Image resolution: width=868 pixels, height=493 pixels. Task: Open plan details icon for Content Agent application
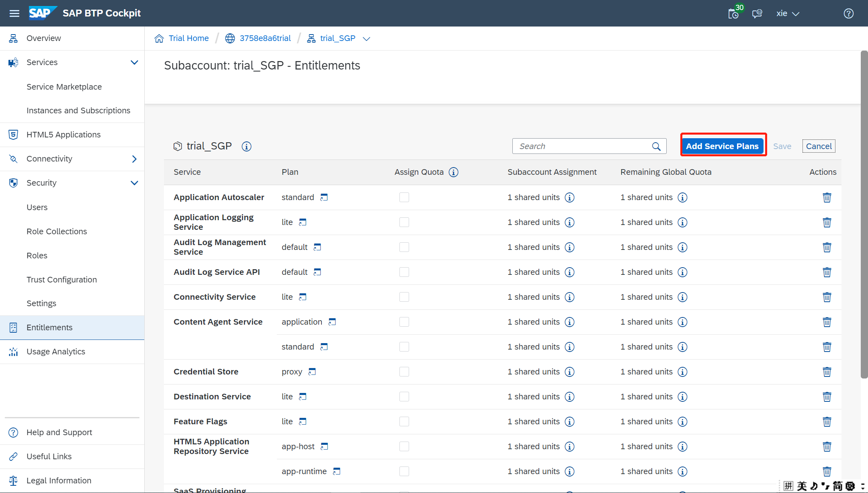coord(332,322)
